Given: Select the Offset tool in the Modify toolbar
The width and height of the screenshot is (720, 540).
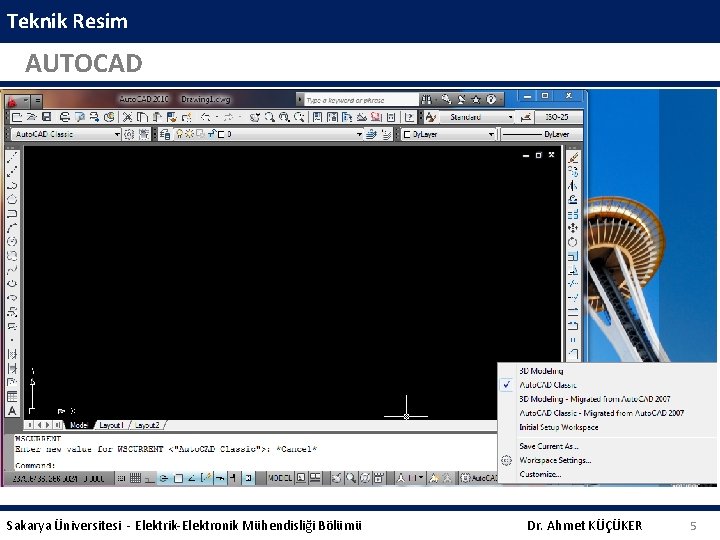Looking at the screenshot, I should [573, 200].
